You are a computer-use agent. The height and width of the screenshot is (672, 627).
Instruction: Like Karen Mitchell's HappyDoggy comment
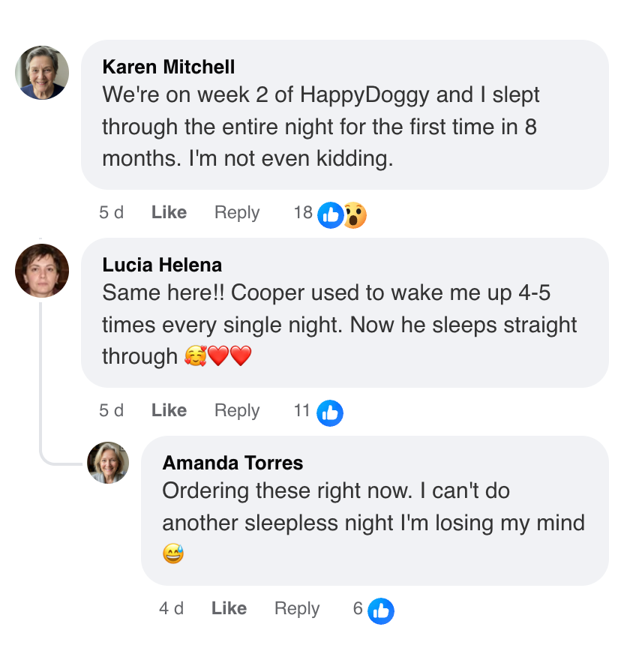(x=169, y=213)
